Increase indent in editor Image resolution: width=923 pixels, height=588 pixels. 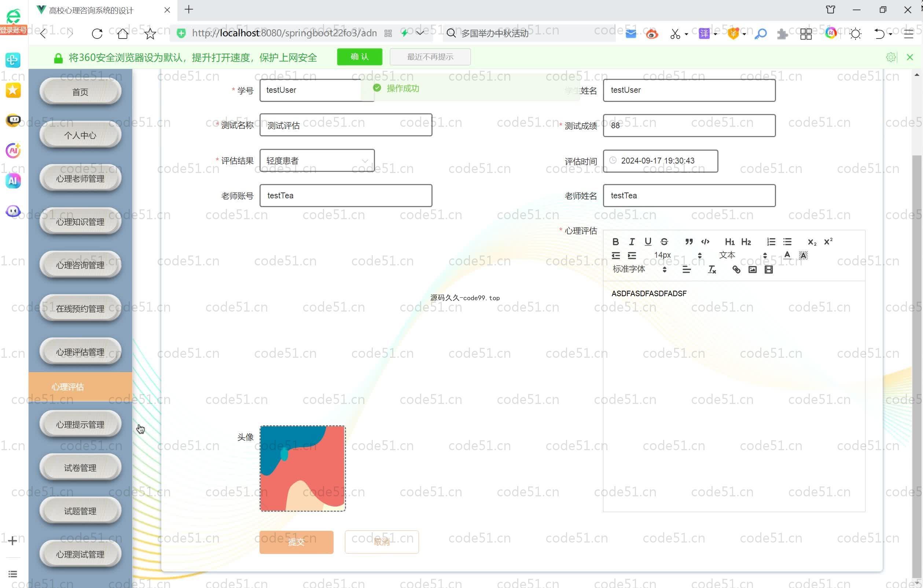[x=632, y=255]
